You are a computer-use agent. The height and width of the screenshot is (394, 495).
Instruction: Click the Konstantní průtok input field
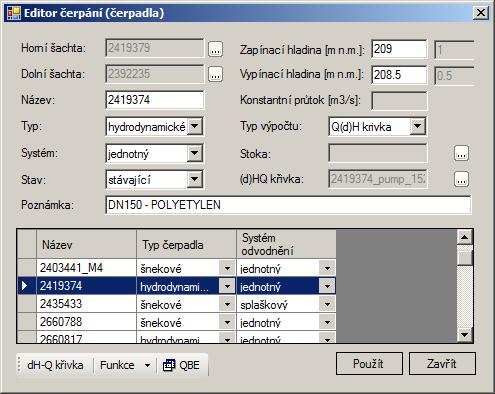point(399,101)
